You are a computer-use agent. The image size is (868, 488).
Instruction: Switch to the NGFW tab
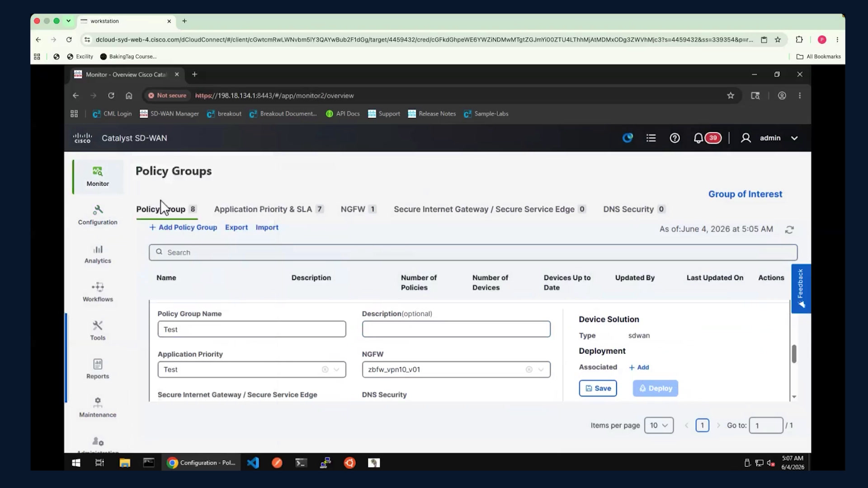click(x=358, y=209)
